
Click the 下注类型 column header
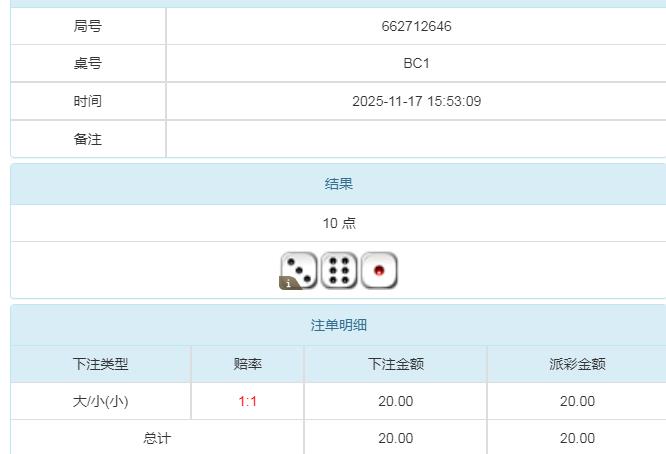pyautogui.click(x=101, y=364)
